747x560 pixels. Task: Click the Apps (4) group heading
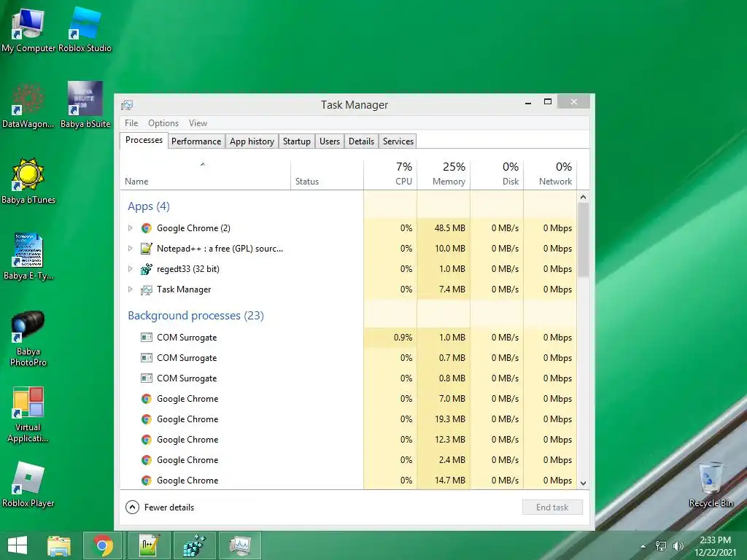tap(149, 206)
